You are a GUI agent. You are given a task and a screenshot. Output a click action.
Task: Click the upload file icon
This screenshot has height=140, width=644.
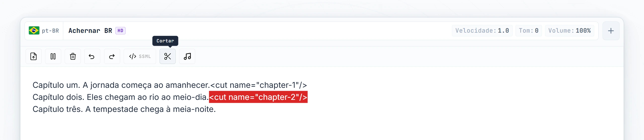point(33,56)
